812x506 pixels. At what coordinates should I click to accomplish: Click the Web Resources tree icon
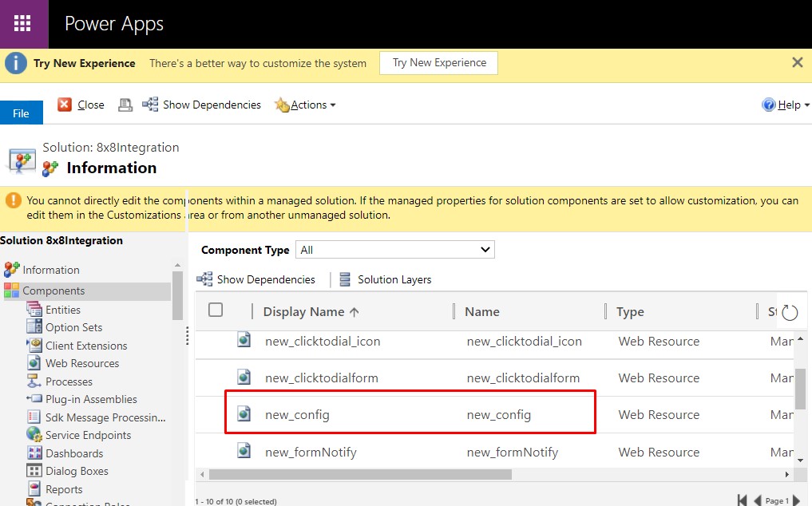click(x=34, y=363)
